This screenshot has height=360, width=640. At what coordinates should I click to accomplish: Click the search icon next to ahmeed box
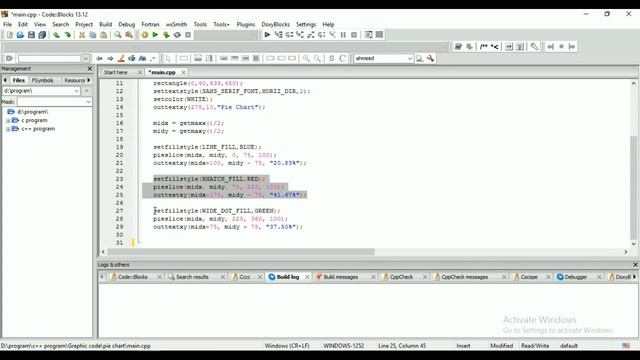(420, 58)
